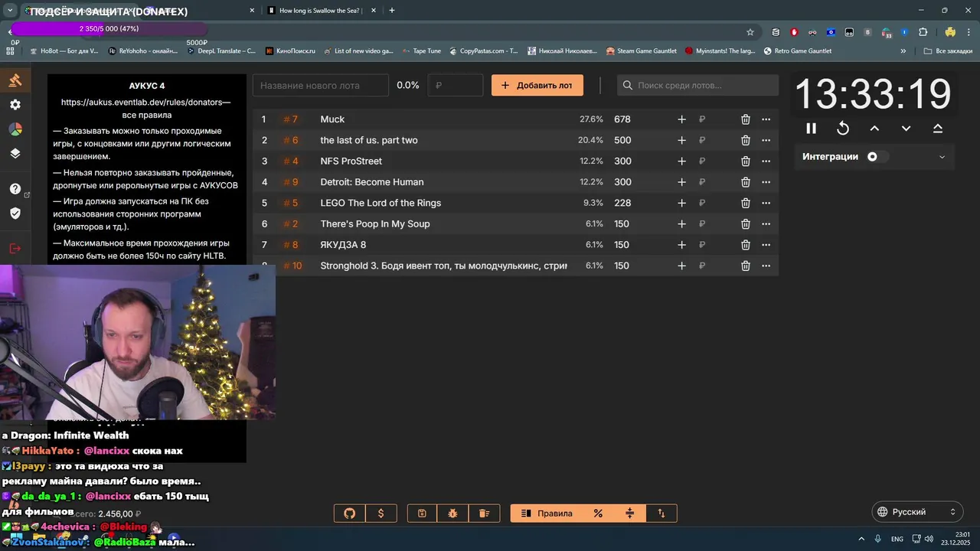Open the DeepL Translate bookmark
Viewport: 980px width, 551px height.
(222, 51)
